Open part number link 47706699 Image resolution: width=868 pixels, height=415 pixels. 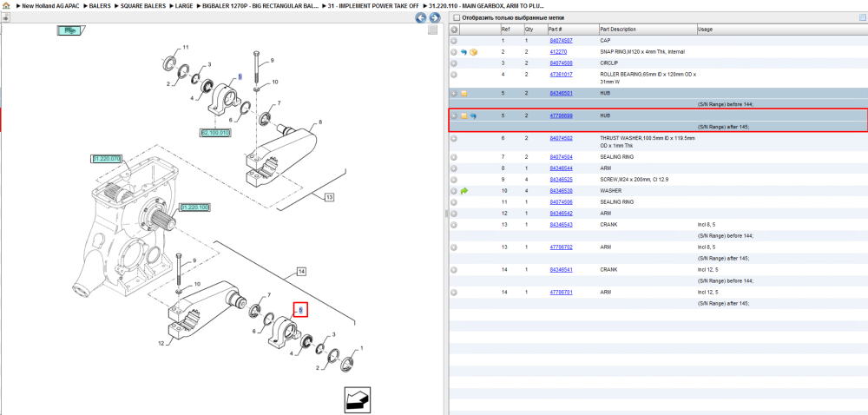point(561,116)
